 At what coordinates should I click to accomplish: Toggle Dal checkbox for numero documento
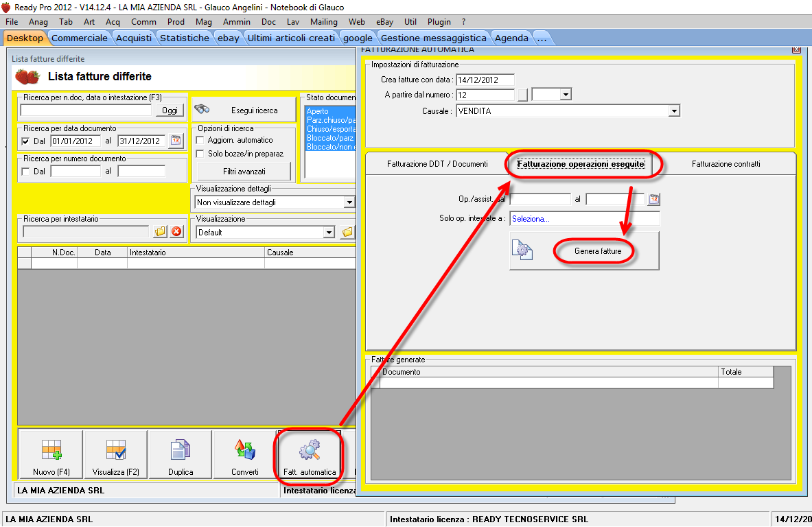pyautogui.click(x=25, y=172)
